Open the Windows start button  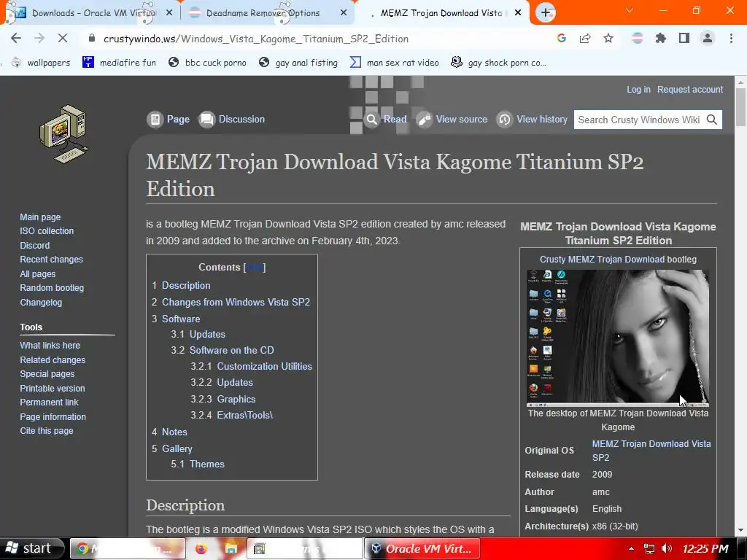pyautogui.click(x=31, y=548)
